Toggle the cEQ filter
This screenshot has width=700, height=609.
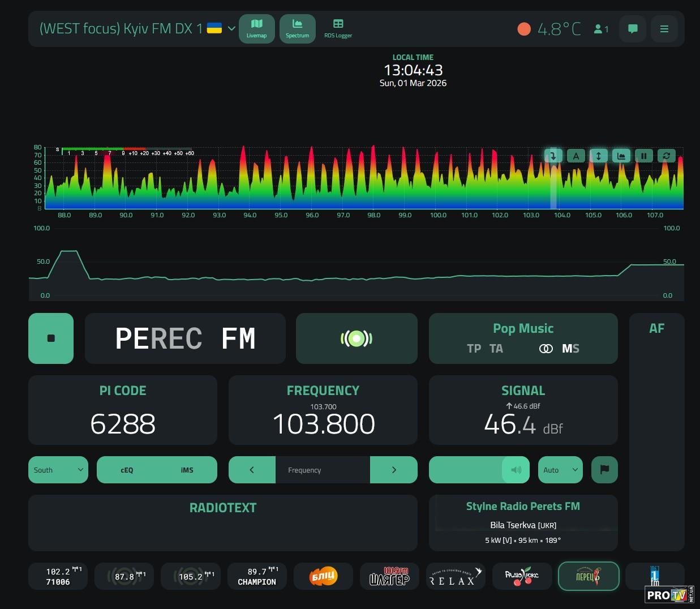pyautogui.click(x=127, y=470)
